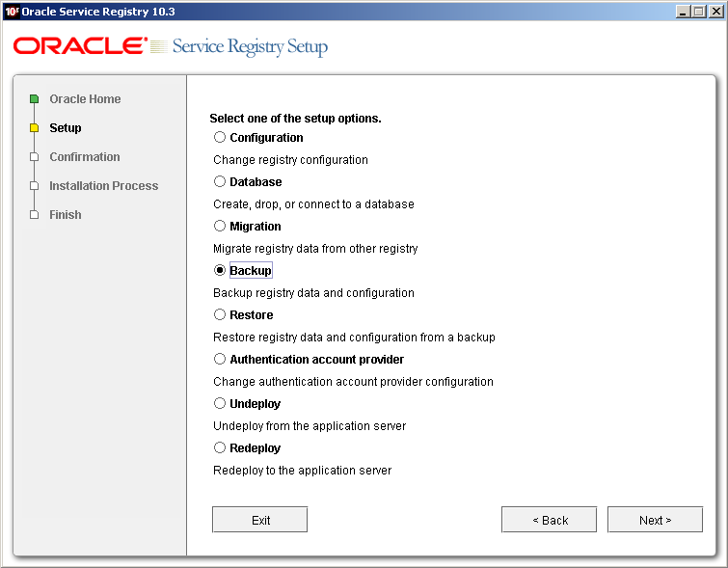This screenshot has height=568, width=728.
Task: Click the Confirmation step marker
Action: click(34, 157)
